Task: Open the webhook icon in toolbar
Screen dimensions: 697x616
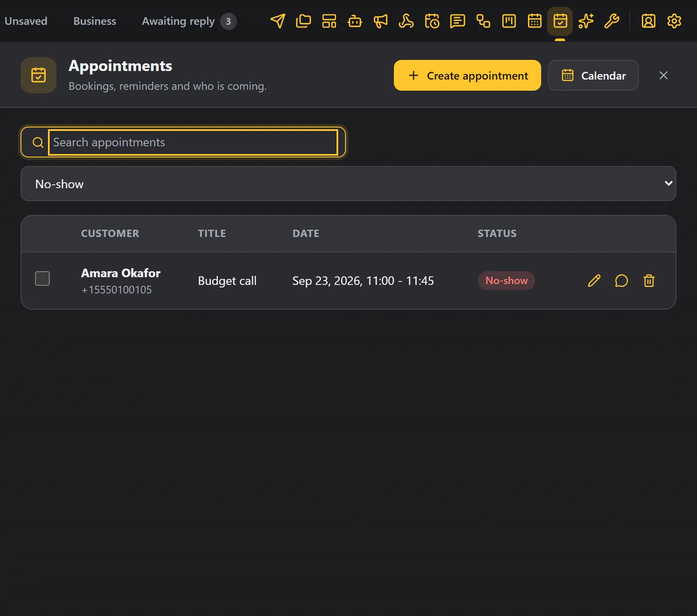Action: [406, 21]
